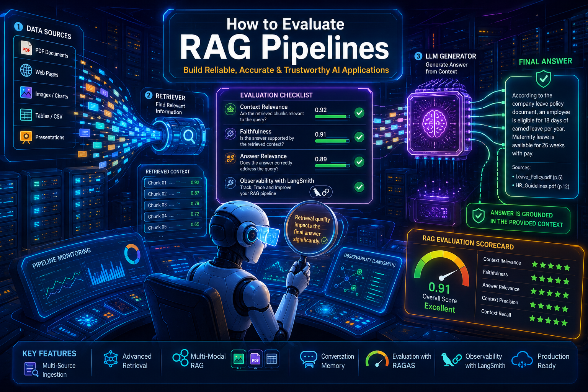Click the Multi-Modal RAG nodes icon

(180, 358)
